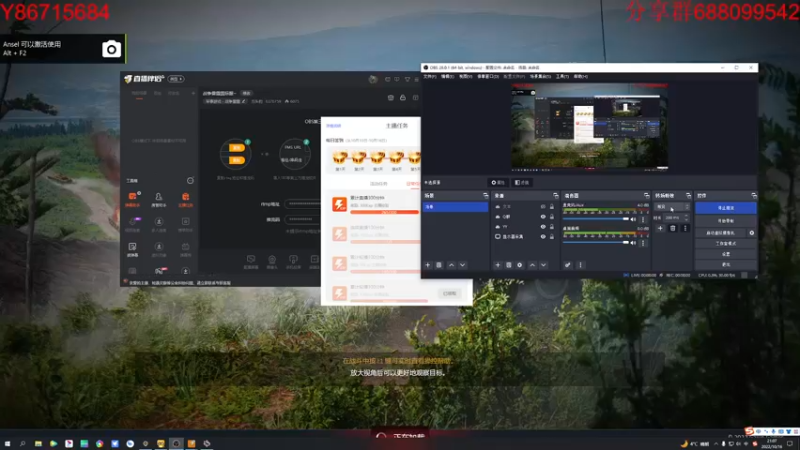This screenshot has width=800, height=450.
Task: Toggle lock on the Q群 source
Action: pos(552,217)
